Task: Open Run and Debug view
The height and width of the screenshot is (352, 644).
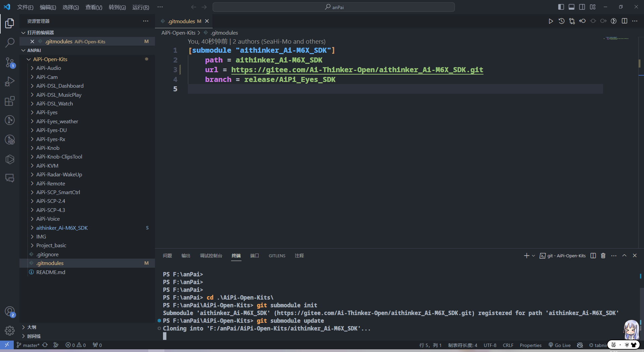Action: (10, 82)
